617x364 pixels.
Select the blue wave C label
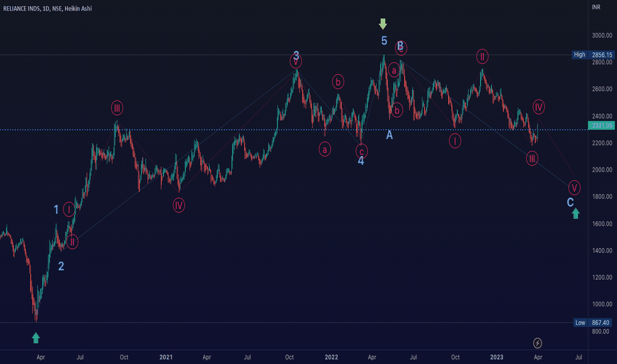(570, 203)
